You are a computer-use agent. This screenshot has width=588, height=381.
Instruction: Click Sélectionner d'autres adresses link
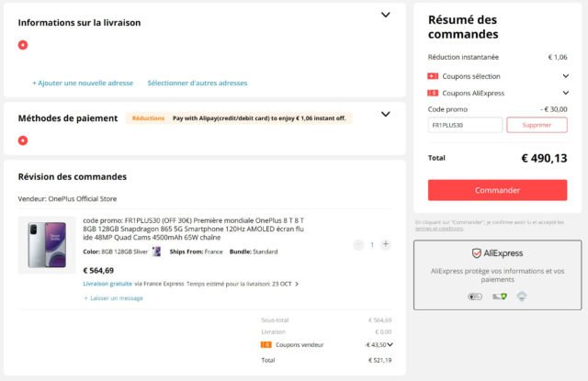point(198,83)
